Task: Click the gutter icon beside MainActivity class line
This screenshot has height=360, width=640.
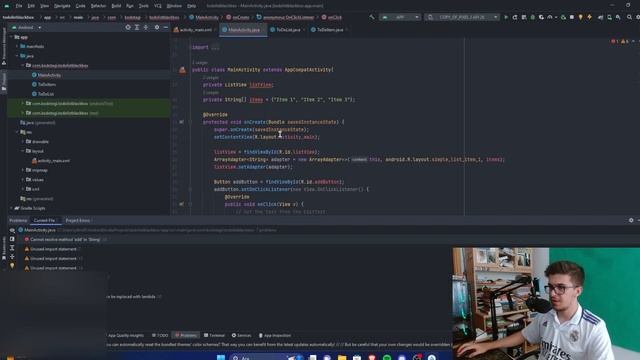Action: pyautogui.click(x=182, y=70)
